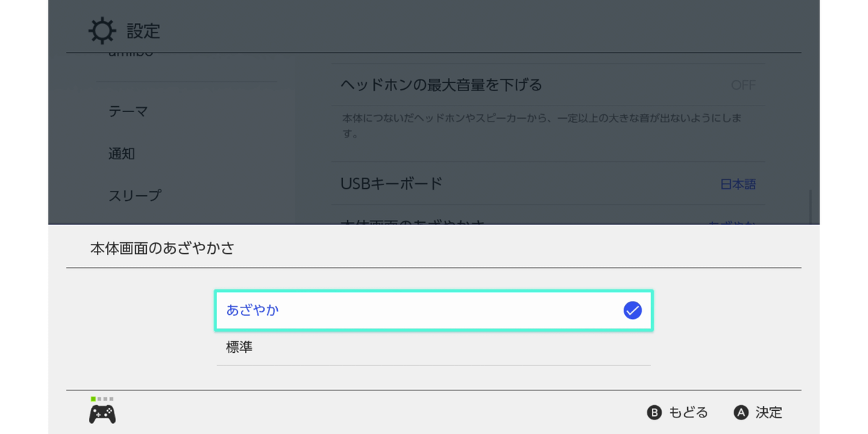Choose the amiibo sidebar entry
Viewport: 868px width, 434px height.
pos(130,56)
